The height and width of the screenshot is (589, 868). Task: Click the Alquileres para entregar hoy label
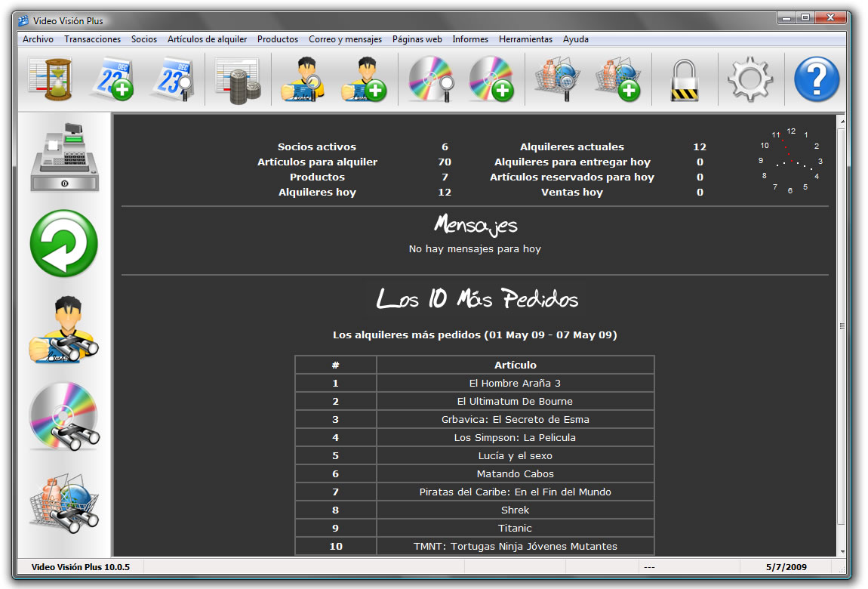click(x=572, y=162)
